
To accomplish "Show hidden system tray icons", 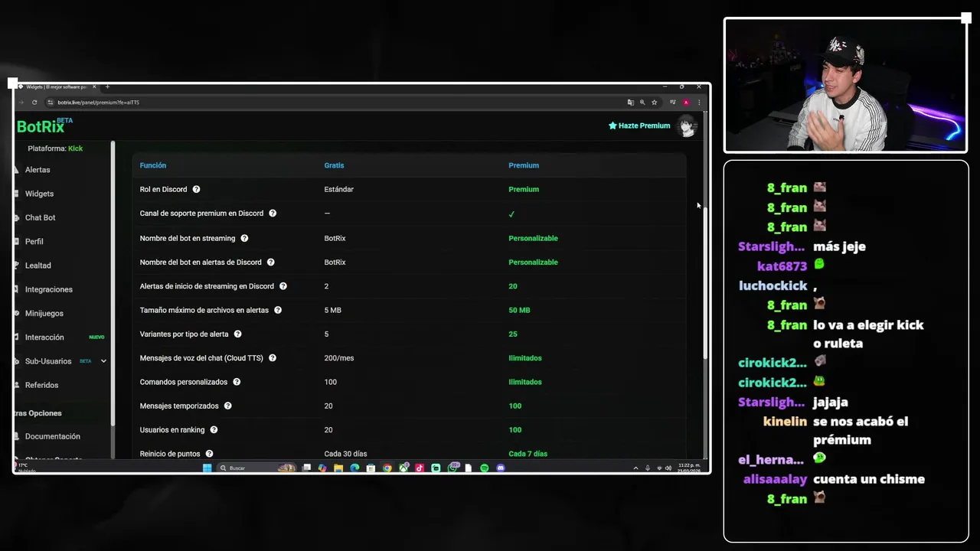I will (x=635, y=468).
